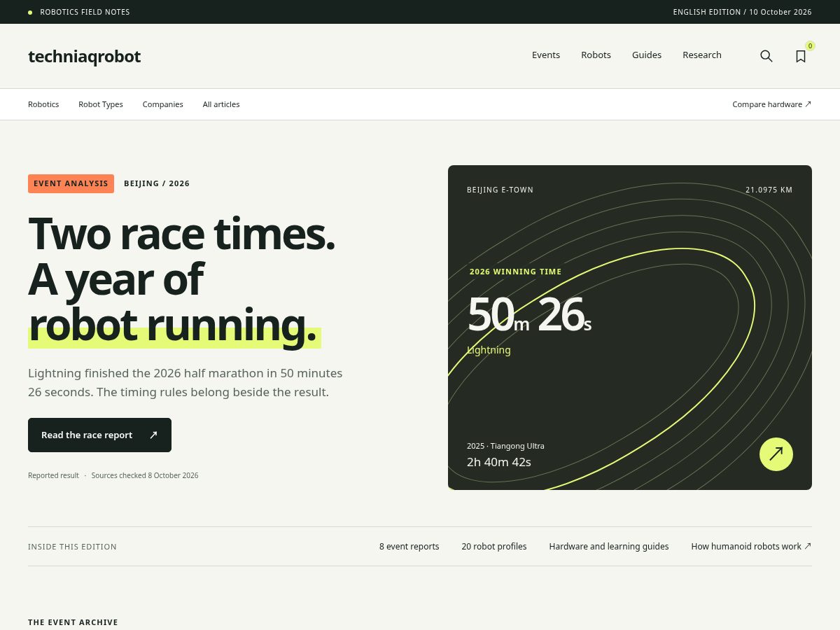Click Sources checked 8 October 2026 text
840x630 pixels.
(145, 475)
